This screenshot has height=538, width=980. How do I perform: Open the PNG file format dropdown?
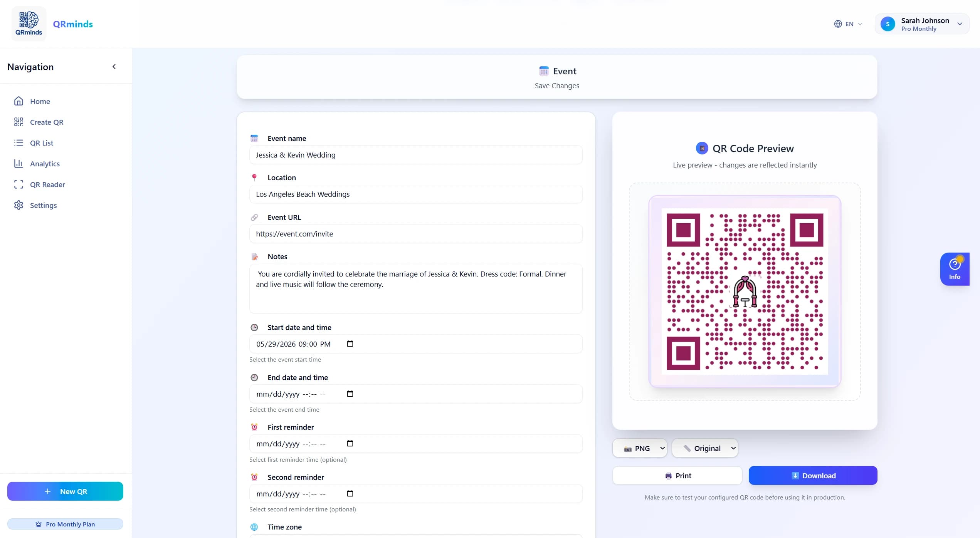[x=639, y=448]
